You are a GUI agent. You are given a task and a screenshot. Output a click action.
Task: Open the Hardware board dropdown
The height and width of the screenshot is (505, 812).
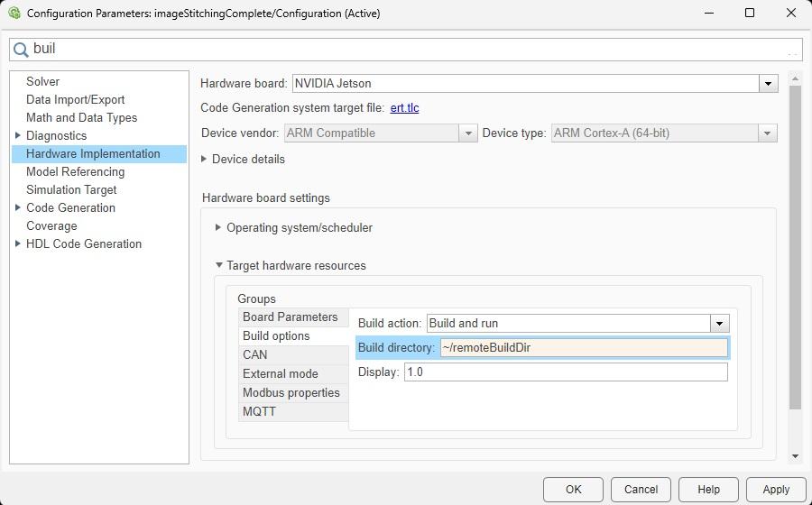pos(768,83)
